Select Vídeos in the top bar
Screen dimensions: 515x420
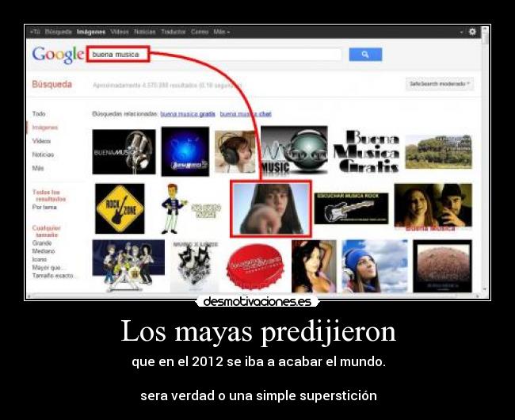click(x=120, y=32)
